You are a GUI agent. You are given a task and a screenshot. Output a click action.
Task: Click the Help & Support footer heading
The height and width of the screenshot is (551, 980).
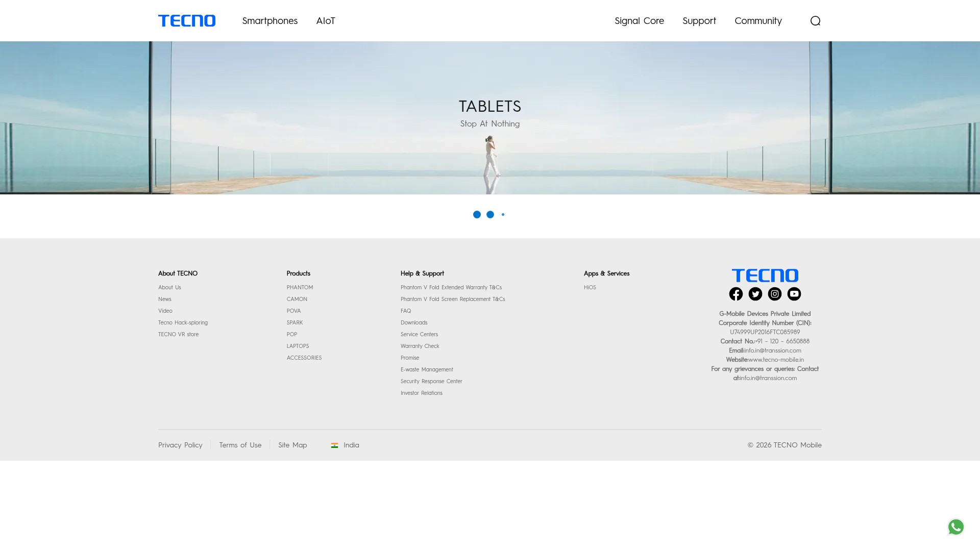(x=422, y=273)
